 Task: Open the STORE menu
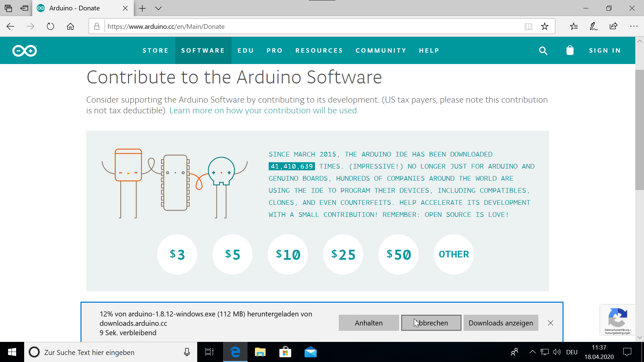point(156,51)
